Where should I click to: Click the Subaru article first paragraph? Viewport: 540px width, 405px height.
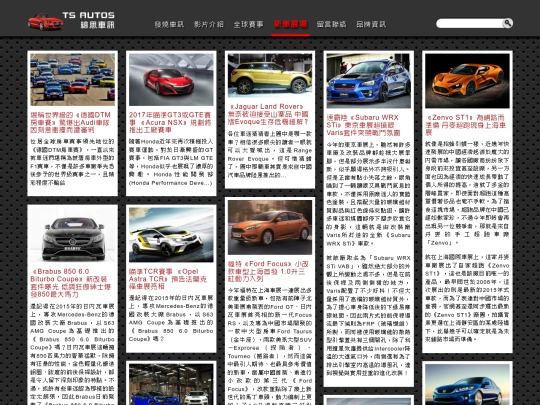coord(369,194)
